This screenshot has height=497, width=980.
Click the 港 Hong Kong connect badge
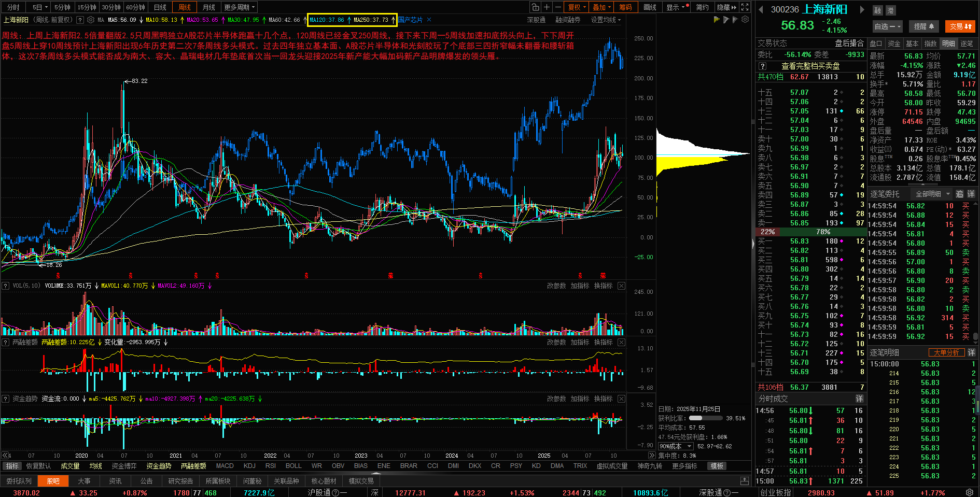click(890, 10)
